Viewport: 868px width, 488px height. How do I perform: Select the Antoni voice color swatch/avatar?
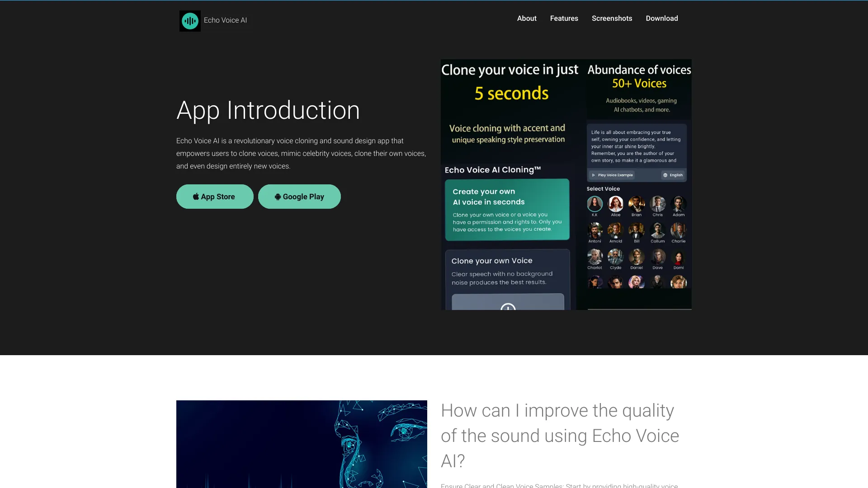click(x=594, y=230)
